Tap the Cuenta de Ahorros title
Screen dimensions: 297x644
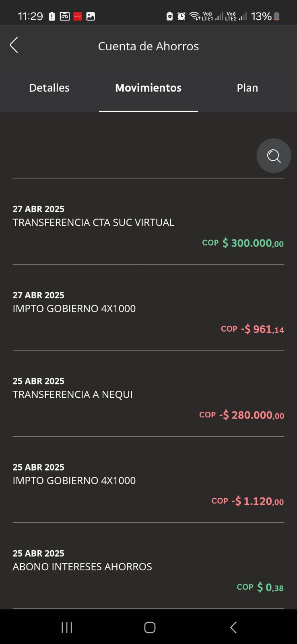click(x=148, y=46)
